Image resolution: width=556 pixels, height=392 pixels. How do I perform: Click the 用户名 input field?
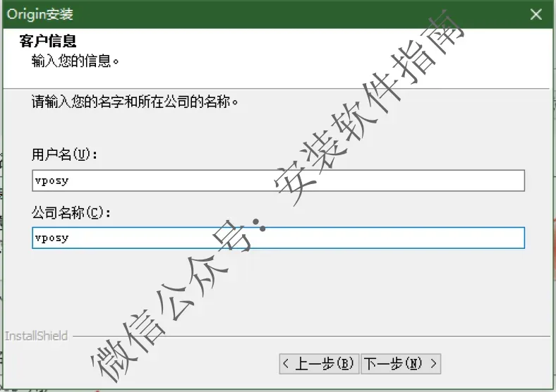tap(279, 180)
